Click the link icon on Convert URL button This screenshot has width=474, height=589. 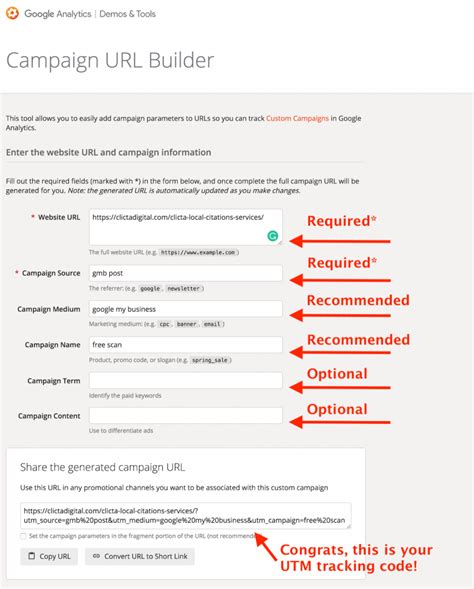96,556
